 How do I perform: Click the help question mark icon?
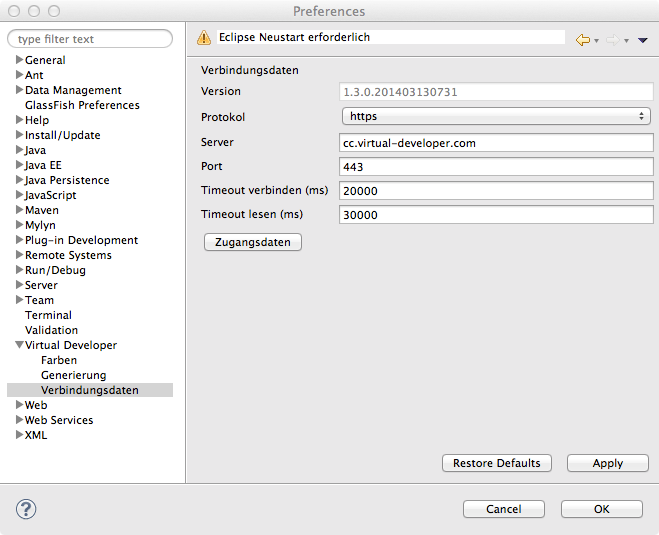coord(26,509)
